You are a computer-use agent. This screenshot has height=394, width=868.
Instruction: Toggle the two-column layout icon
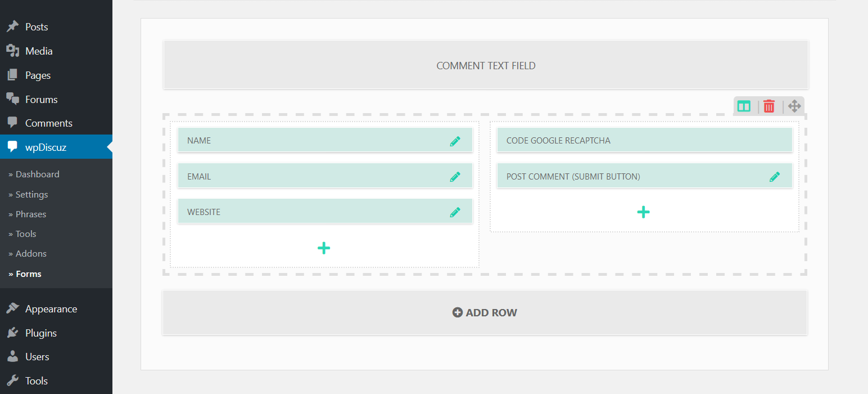click(744, 106)
